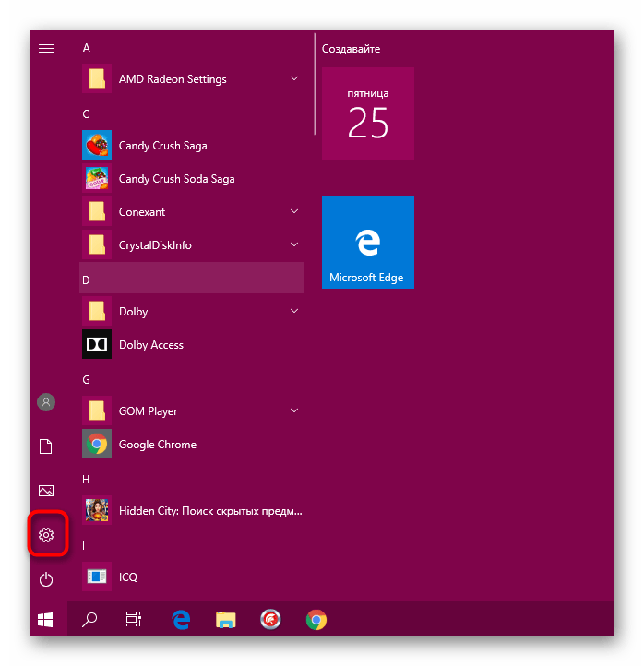Expand the GOM Player chevron

(294, 410)
